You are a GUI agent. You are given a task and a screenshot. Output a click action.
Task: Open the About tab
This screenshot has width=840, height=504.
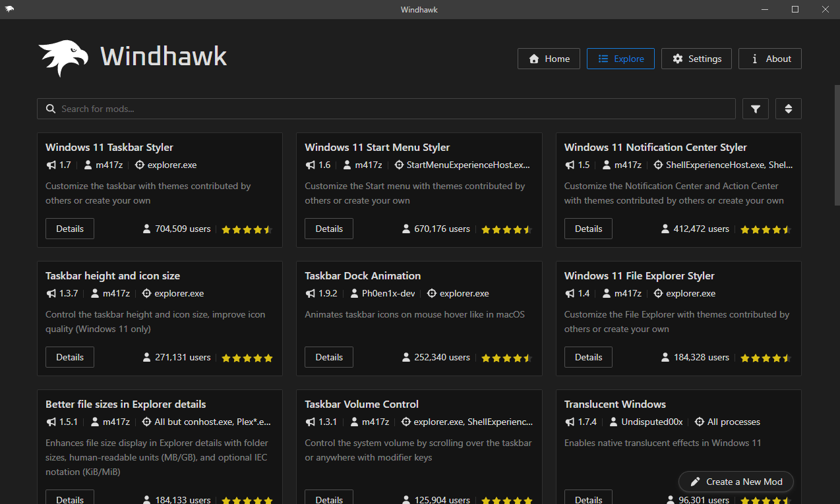(x=770, y=59)
